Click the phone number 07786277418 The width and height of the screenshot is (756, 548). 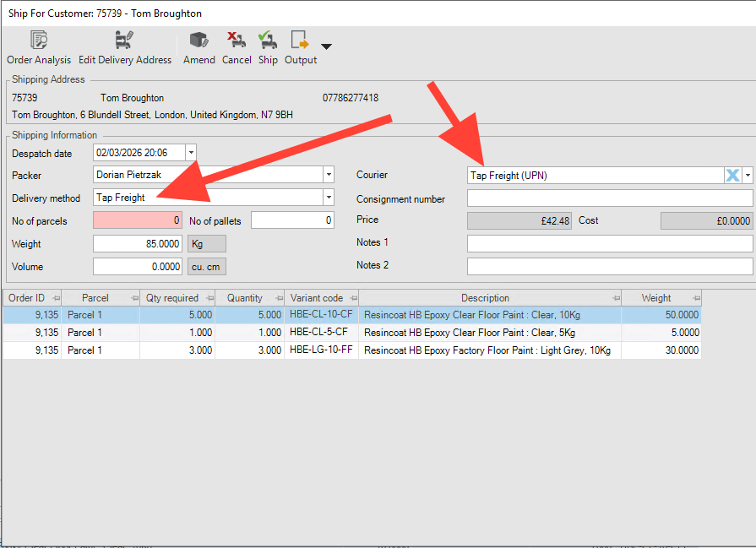pyautogui.click(x=351, y=98)
